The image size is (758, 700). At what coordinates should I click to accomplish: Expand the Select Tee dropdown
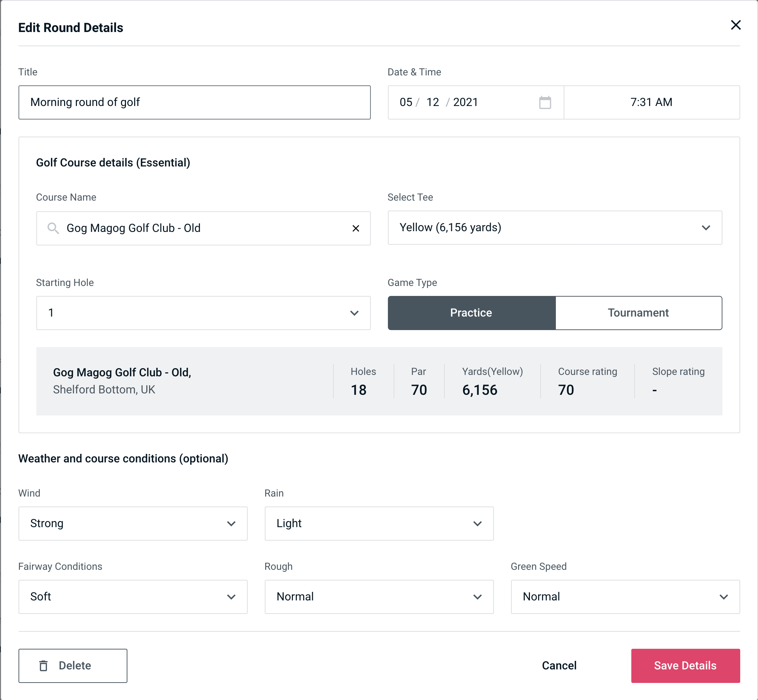(555, 228)
